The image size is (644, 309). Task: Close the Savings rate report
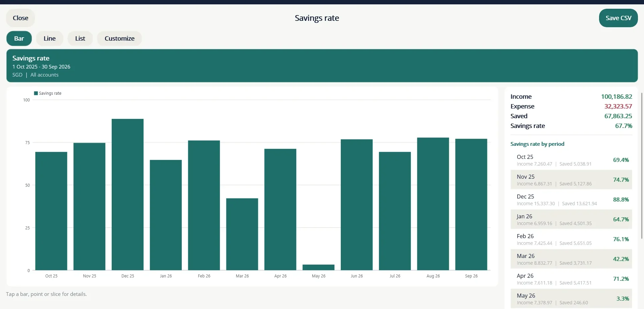click(x=20, y=18)
